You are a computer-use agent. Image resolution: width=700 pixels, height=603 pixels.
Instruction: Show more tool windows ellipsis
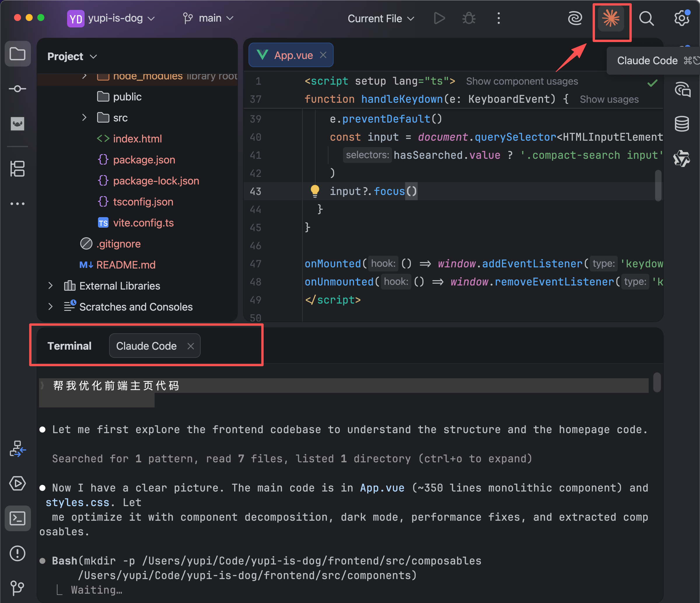[17, 203]
